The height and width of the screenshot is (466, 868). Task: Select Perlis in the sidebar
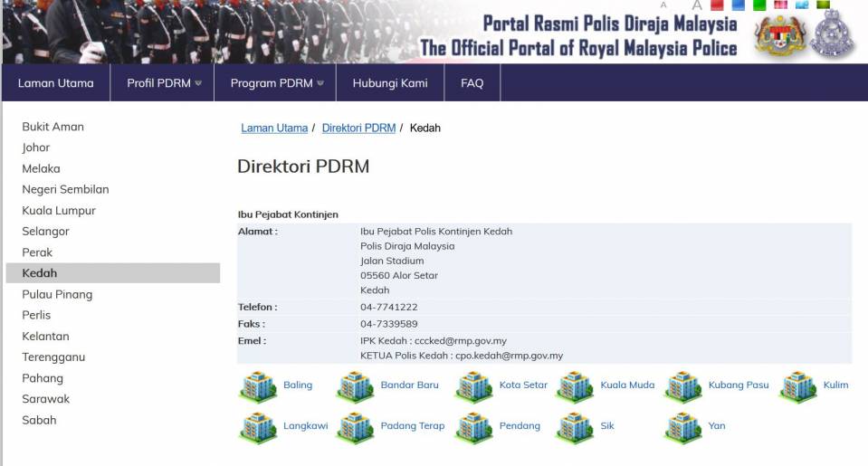point(36,315)
